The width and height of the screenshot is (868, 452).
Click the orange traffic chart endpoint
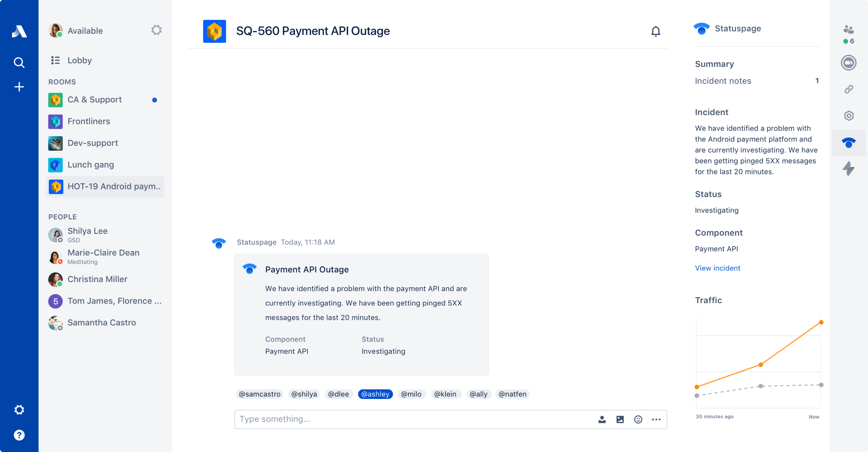pyautogui.click(x=821, y=323)
